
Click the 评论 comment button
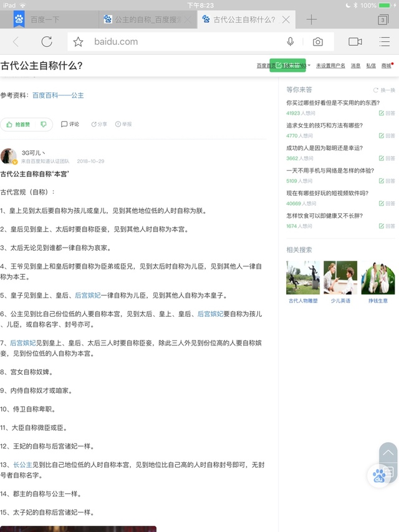pyautogui.click(x=70, y=124)
